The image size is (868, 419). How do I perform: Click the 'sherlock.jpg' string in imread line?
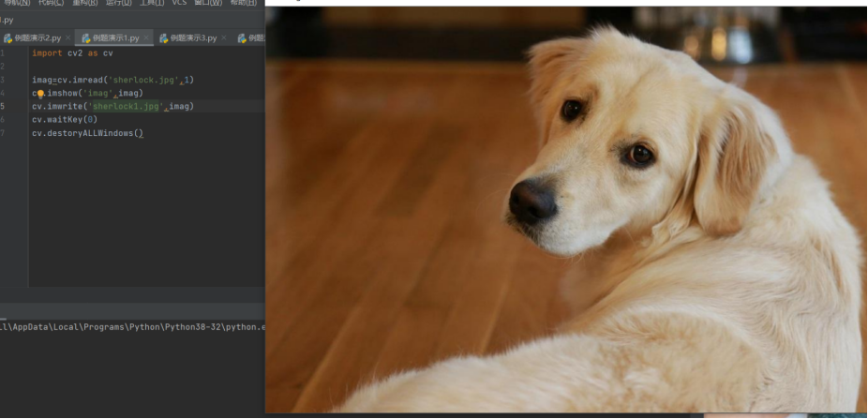pos(145,80)
